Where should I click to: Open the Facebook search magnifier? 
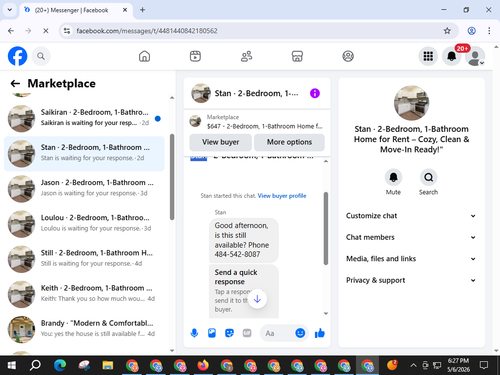[x=41, y=56]
